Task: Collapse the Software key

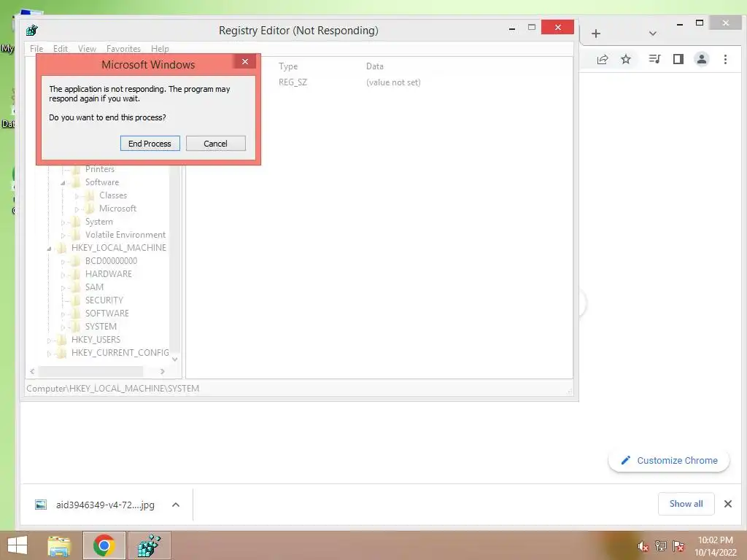Action: pos(63,183)
